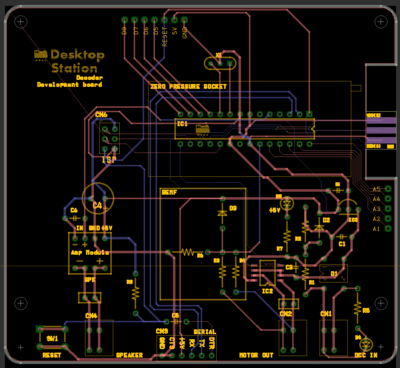Select the SW1 reset switch footprint

[52, 338]
